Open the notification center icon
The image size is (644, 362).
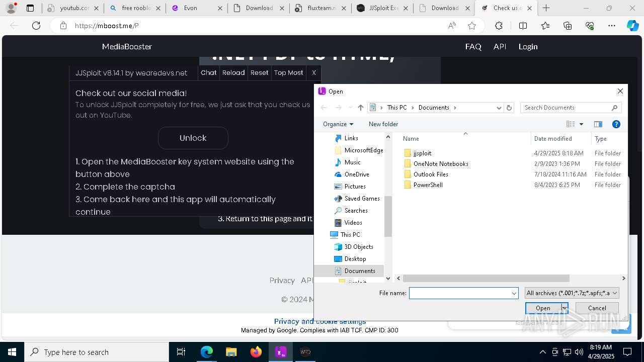point(627,352)
